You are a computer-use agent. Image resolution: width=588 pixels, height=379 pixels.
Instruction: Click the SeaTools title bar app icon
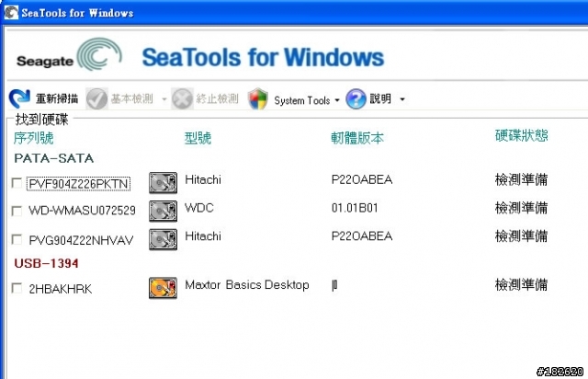coord(11,12)
